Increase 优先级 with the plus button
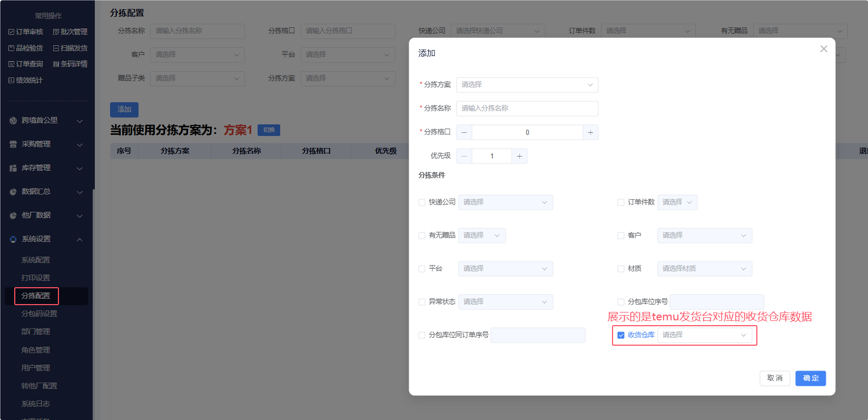The height and width of the screenshot is (420, 868). pos(519,156)
